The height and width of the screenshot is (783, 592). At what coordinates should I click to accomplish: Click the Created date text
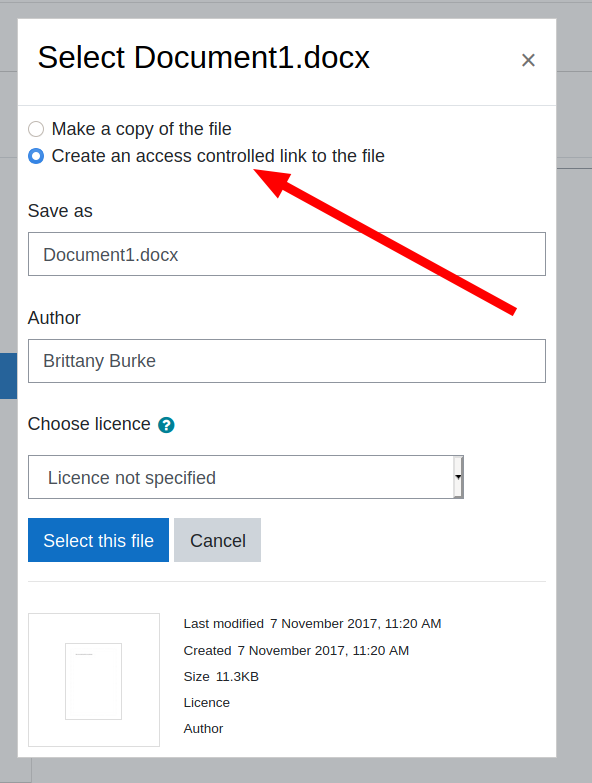323,651
